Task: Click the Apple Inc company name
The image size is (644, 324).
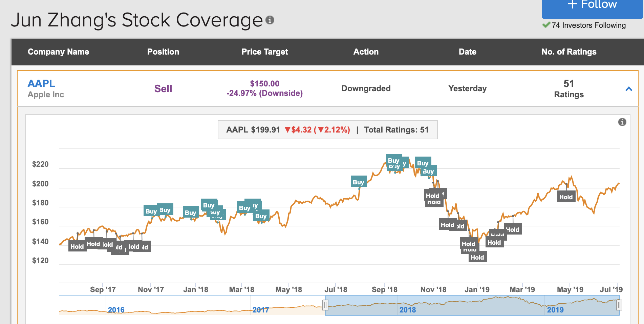Action: point(46,95)
